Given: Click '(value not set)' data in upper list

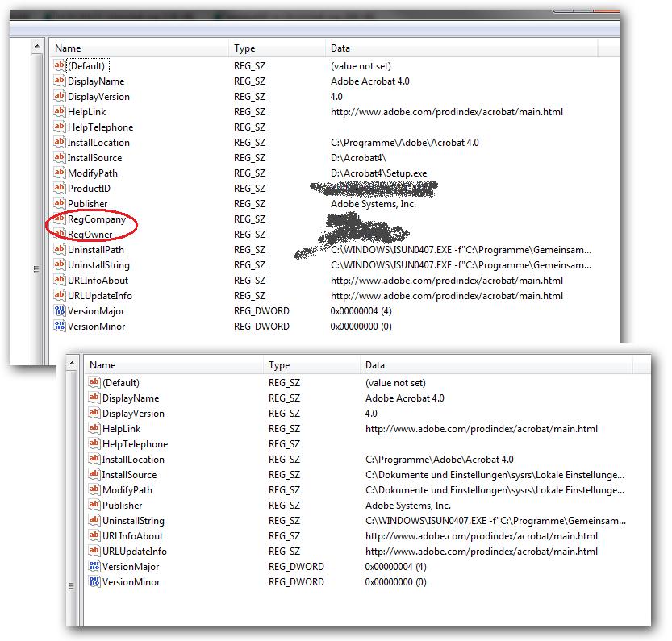Looking at the screenshot, I should point(361,66).
